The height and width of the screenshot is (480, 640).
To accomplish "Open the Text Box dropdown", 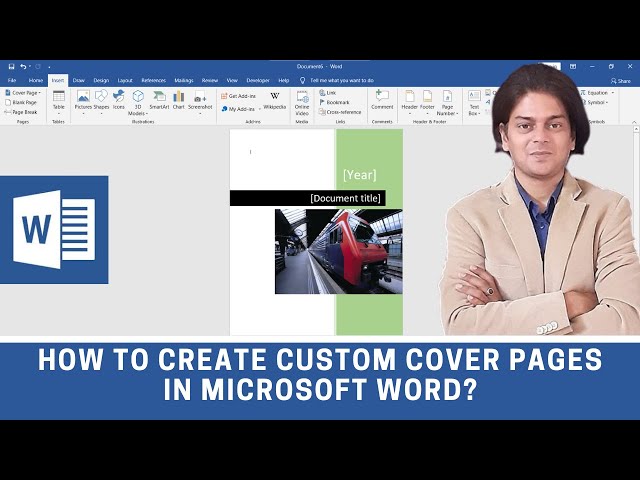I will pos(474,103).
